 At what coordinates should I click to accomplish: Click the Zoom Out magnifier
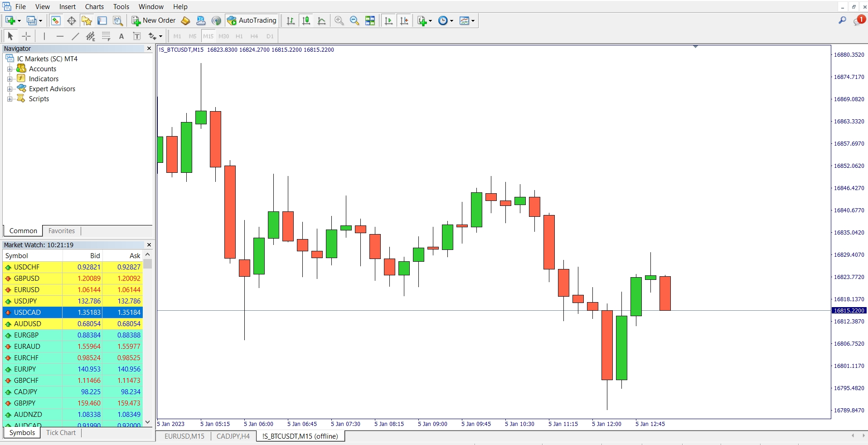[x=354, y=20]
